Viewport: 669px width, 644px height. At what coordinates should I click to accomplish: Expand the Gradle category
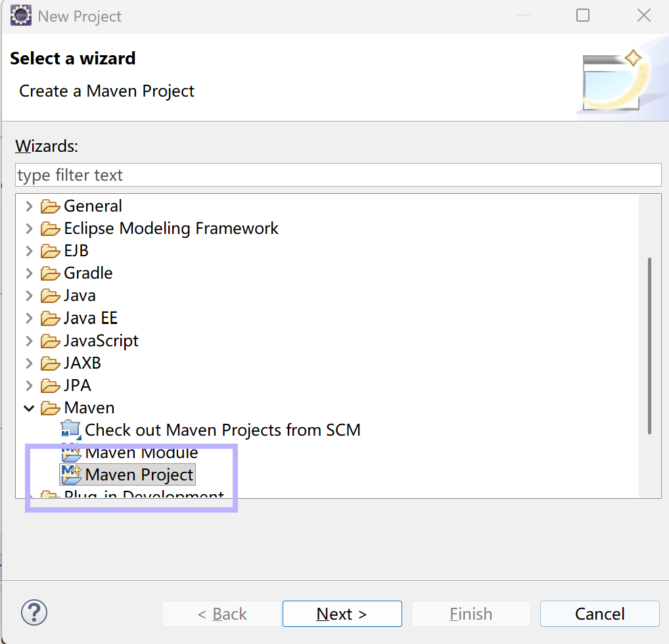tap(29, 273)
